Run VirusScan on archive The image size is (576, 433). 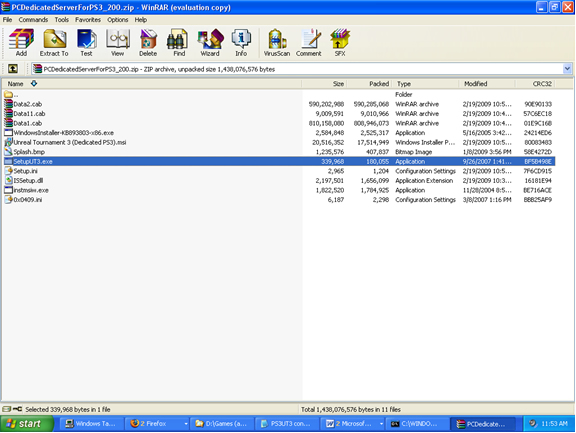[x=277, y=43]
